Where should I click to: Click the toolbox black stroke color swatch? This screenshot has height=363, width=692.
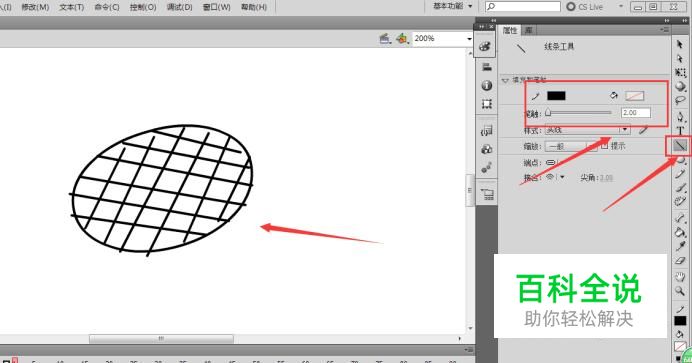point(680,321)
